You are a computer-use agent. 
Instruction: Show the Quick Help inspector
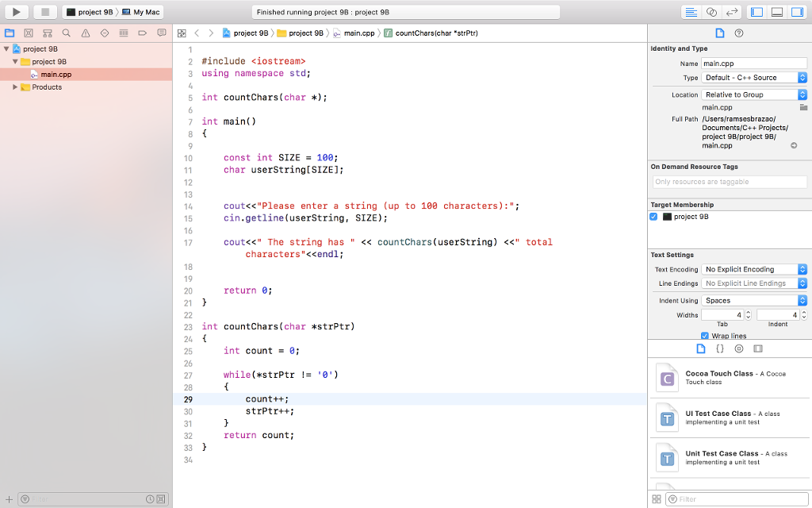click(739, 33)
